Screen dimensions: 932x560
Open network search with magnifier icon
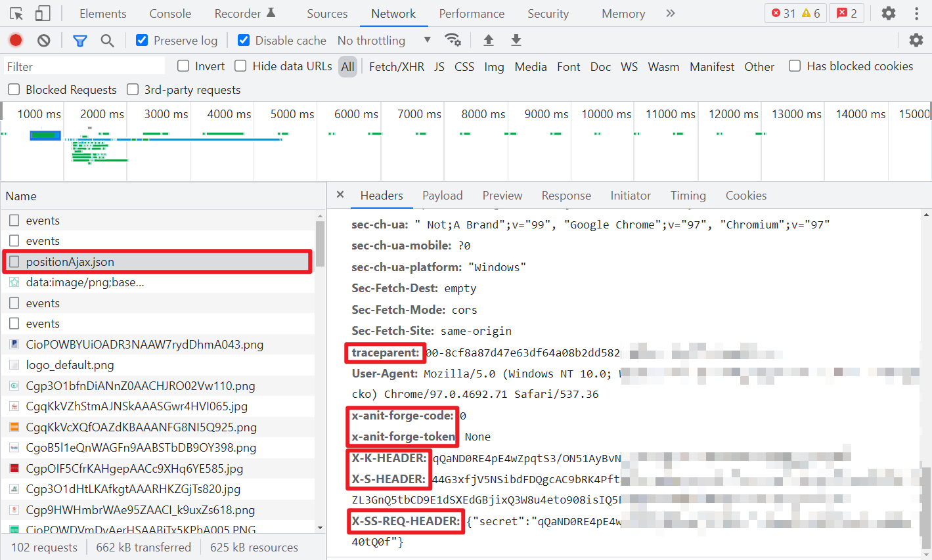pyautogui.click(x=108, y=41)
